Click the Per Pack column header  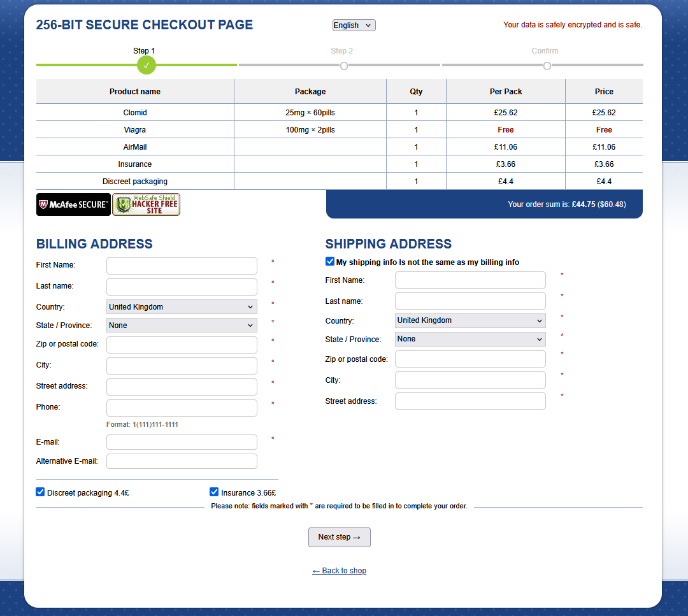506,91
